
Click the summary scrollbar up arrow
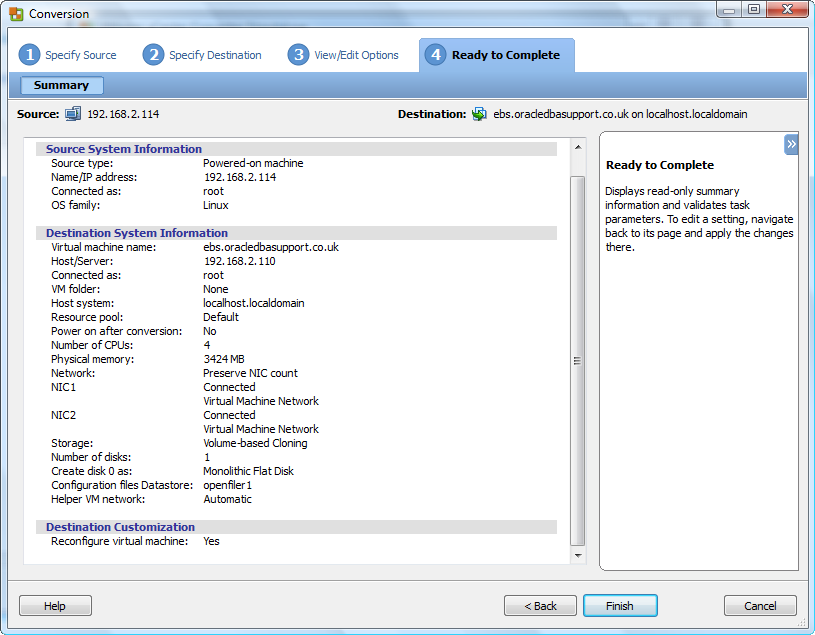tap(577, 148)
